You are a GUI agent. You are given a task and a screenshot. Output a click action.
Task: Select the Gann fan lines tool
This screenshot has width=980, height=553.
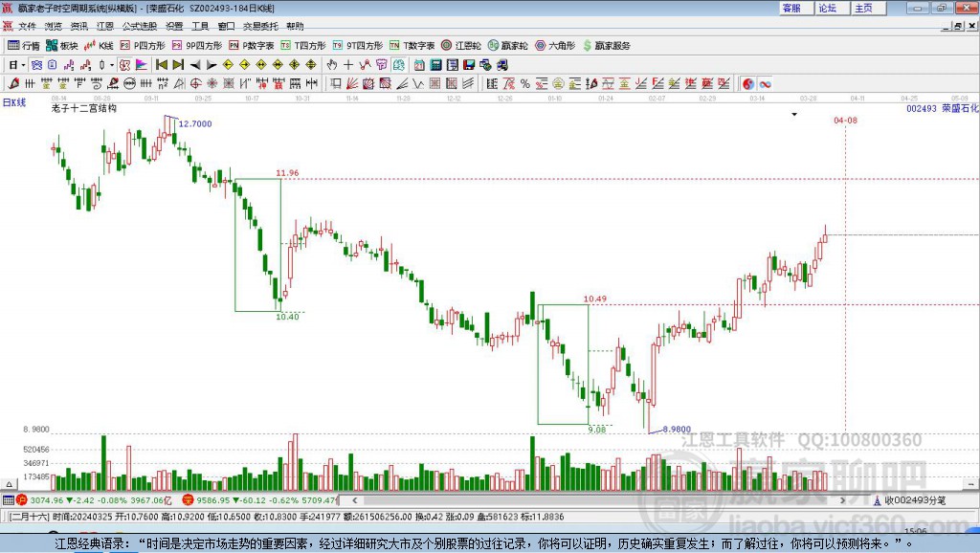(x=352, y=84)
